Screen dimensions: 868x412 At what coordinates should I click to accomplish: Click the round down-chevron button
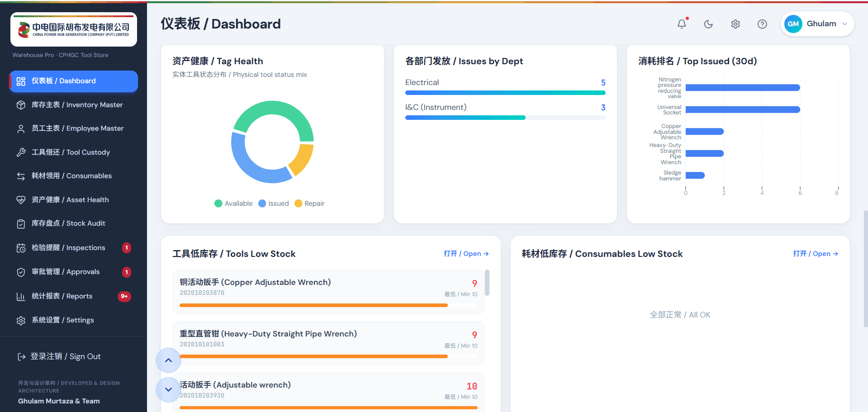(x=168, y=389)
